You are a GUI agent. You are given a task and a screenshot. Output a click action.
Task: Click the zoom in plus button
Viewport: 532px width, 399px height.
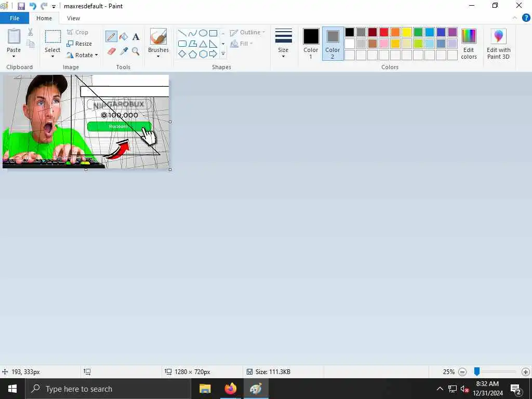pyautogui.click(x=526, y=372)
